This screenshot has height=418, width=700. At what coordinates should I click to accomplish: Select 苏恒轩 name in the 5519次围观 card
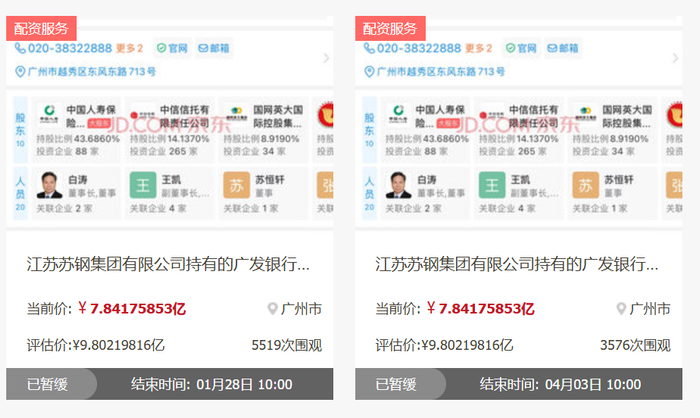tap(270, 180)
